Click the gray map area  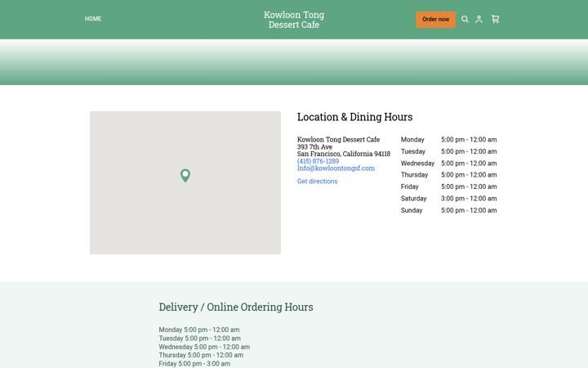click(185, 182)
